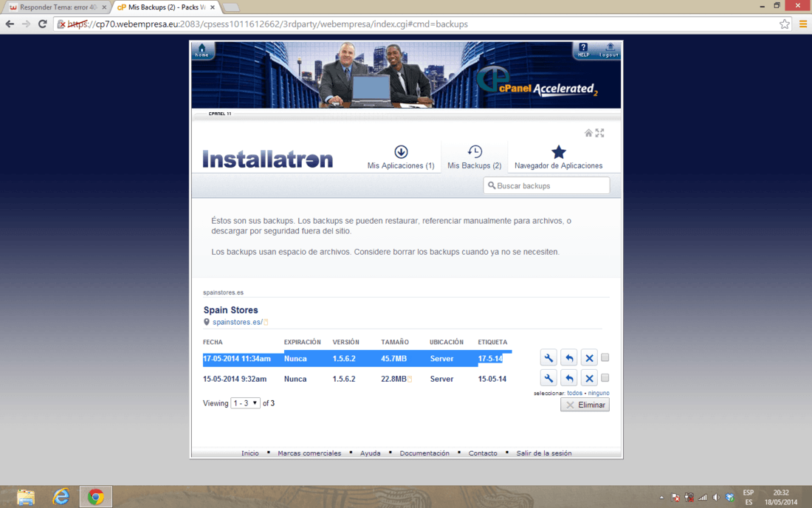Click the Buscar backups search field
Image resolution: width=812 pixels, height=508 pixels.
click(546, 185)
